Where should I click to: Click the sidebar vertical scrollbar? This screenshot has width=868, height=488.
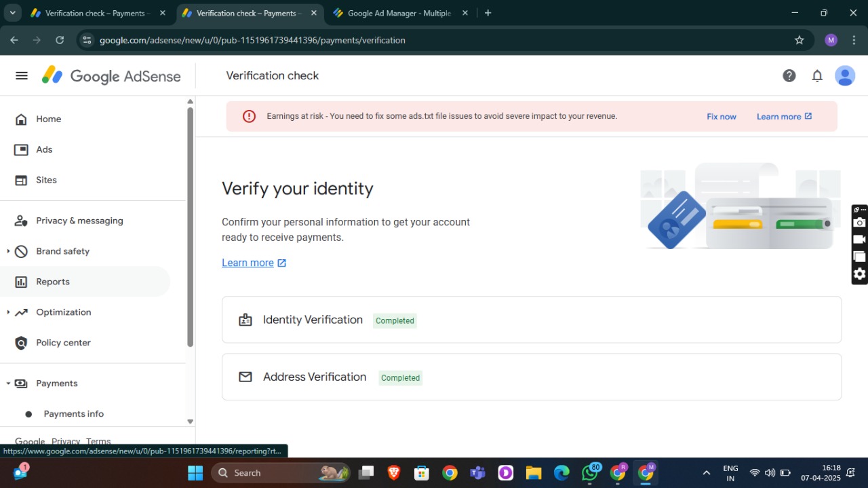click(x=191, y=227)
